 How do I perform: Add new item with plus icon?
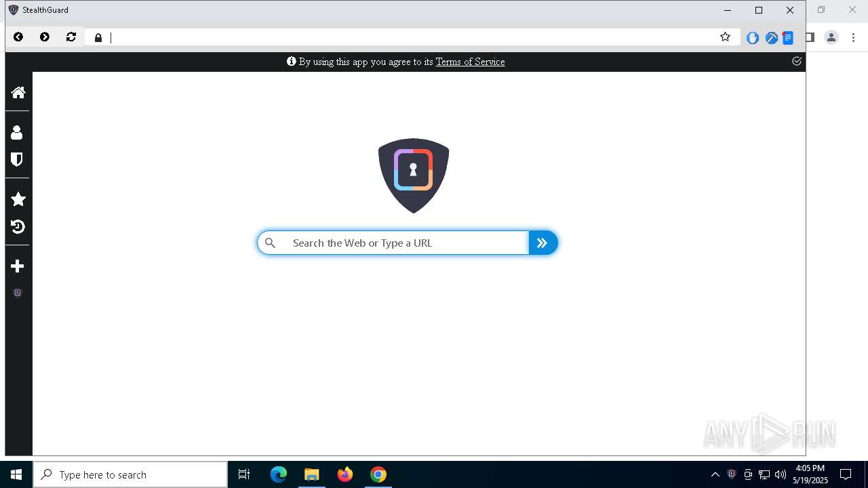pos(18,266)
